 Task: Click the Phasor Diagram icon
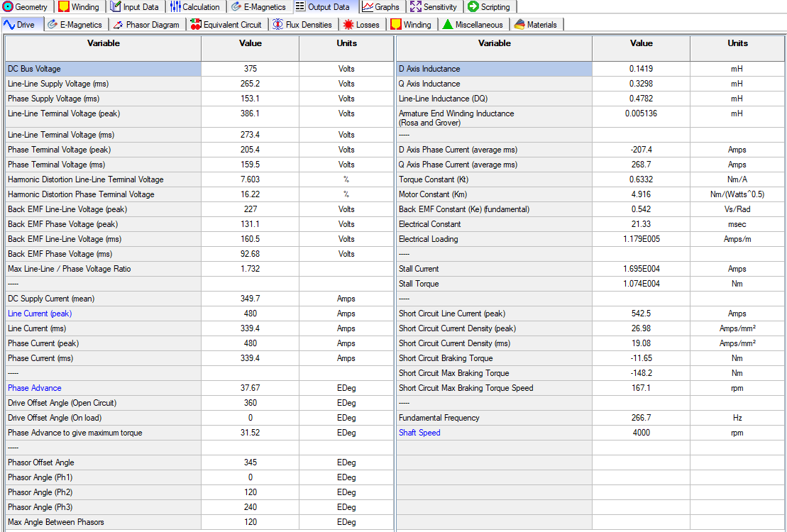coord(118,25)
